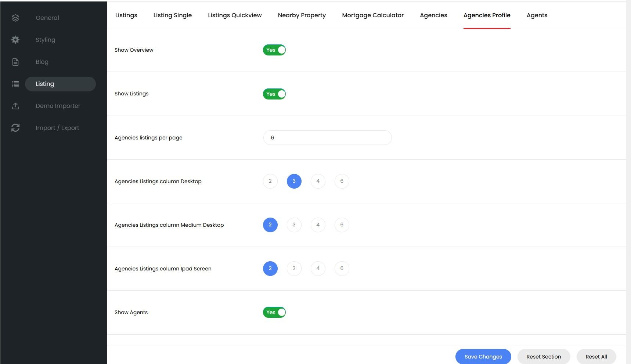Toggle the Show Listings switch

pyautogui.click(x=274, y=94)
